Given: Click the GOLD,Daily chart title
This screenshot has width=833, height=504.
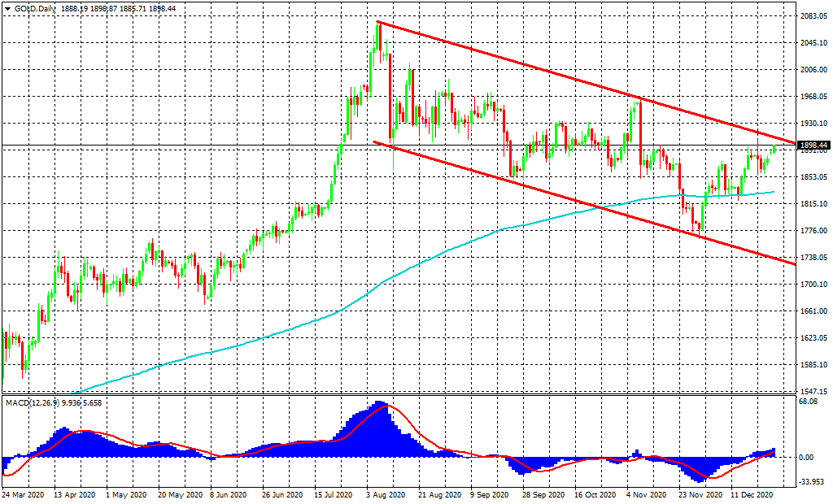Looking at the screenshot, I should [37, 8].
